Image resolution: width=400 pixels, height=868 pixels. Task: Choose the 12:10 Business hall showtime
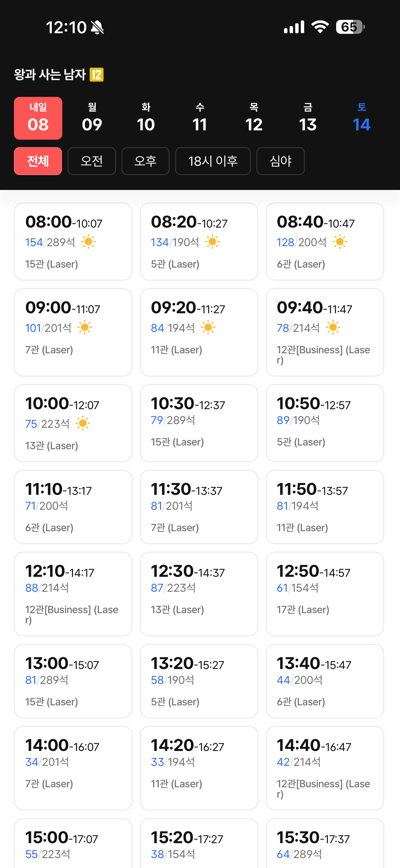[x=73, y=594]
